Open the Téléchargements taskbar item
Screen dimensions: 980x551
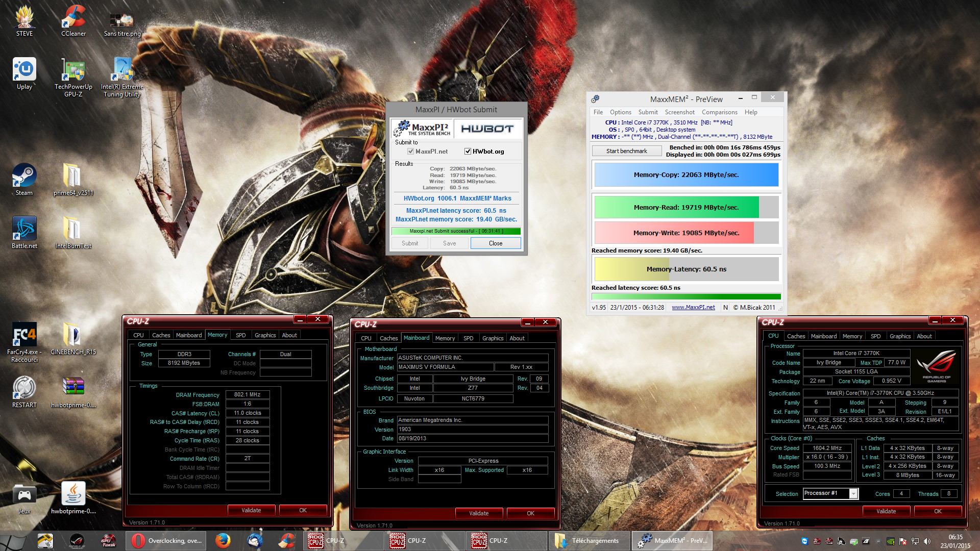589,541
